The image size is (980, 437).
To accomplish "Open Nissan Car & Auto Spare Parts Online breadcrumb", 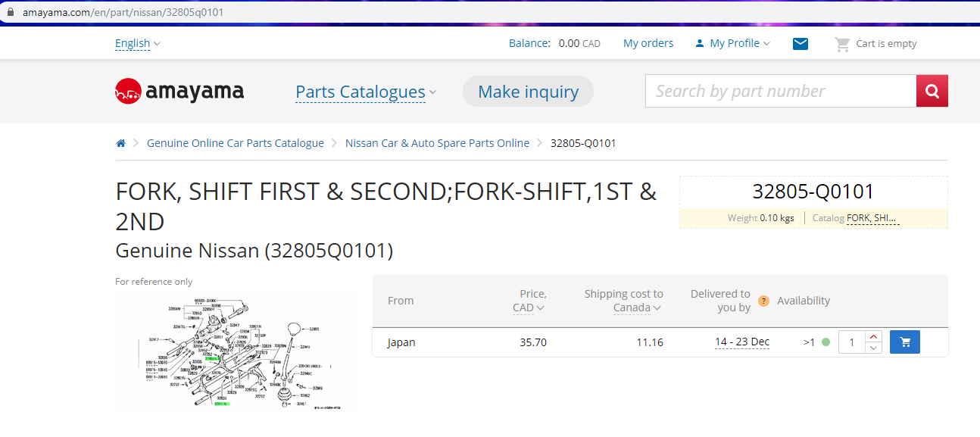I will (x=437, y=143).
